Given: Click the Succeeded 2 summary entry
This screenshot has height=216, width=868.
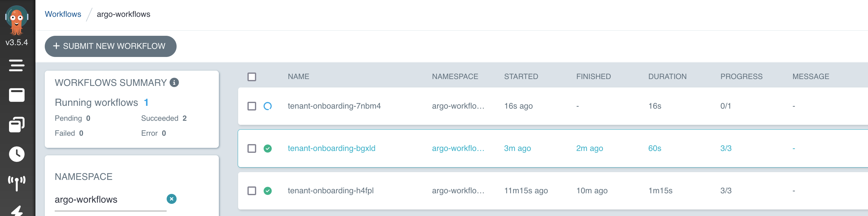Looking at the screenshot, I should [164, 118].
